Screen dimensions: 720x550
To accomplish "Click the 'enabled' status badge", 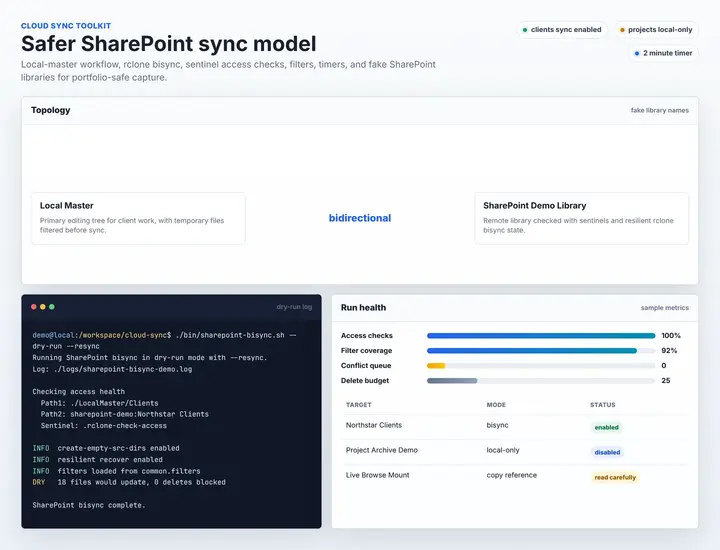I will tap(607, 427).
